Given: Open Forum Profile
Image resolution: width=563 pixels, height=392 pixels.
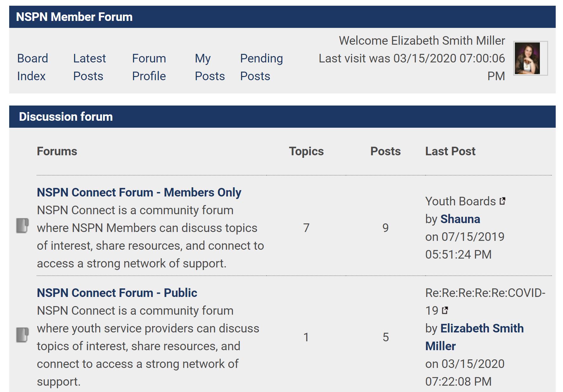Looking at the screenshot, I should pos(149,67).
